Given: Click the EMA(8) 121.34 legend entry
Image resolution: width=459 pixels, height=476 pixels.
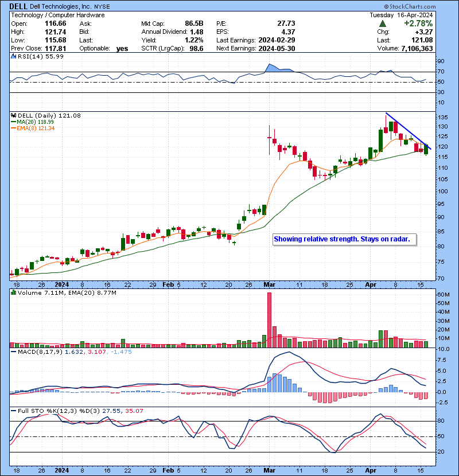Looking at the screenshot, I should (33, 128).
